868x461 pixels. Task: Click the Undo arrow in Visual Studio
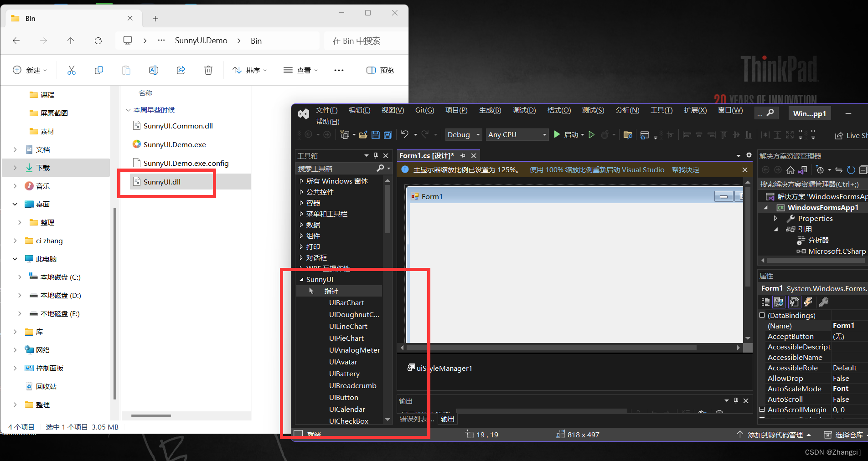404,134
